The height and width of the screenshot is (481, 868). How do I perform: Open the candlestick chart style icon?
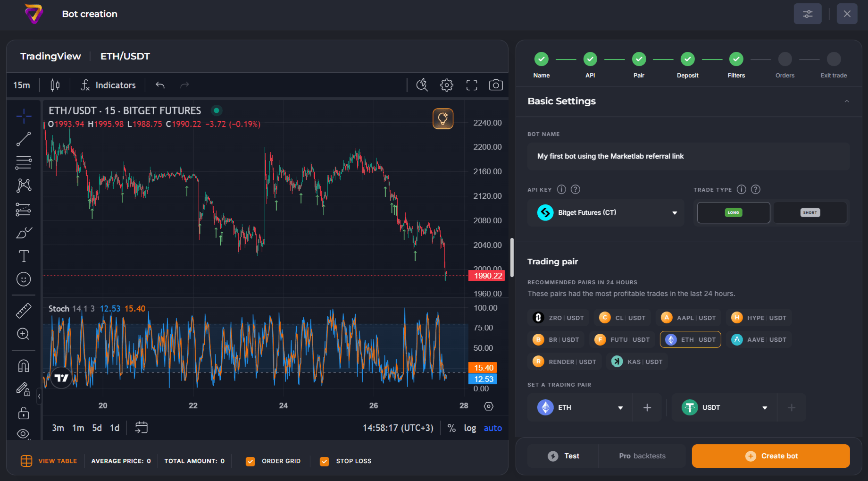point(55,85)
